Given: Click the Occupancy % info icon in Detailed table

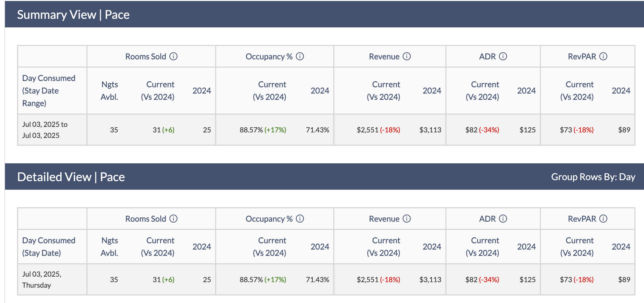Looking at the screenshot, I should 300,219.
